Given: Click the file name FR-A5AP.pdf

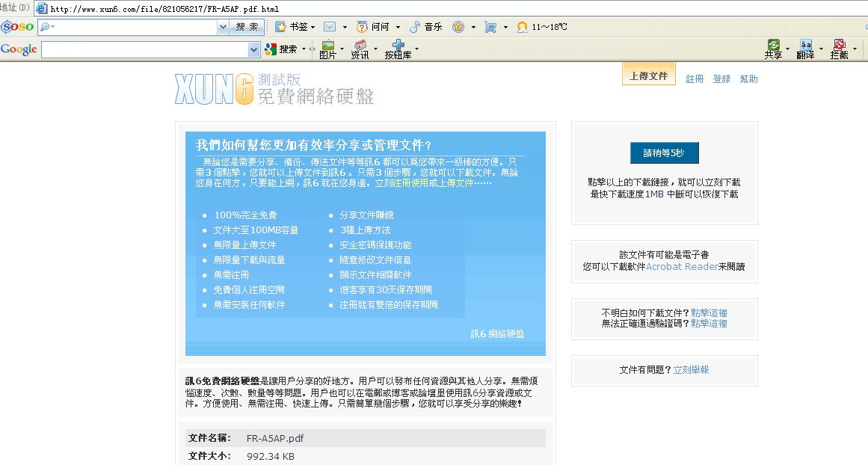Looking at the screenshot, I should pos(275,438).
